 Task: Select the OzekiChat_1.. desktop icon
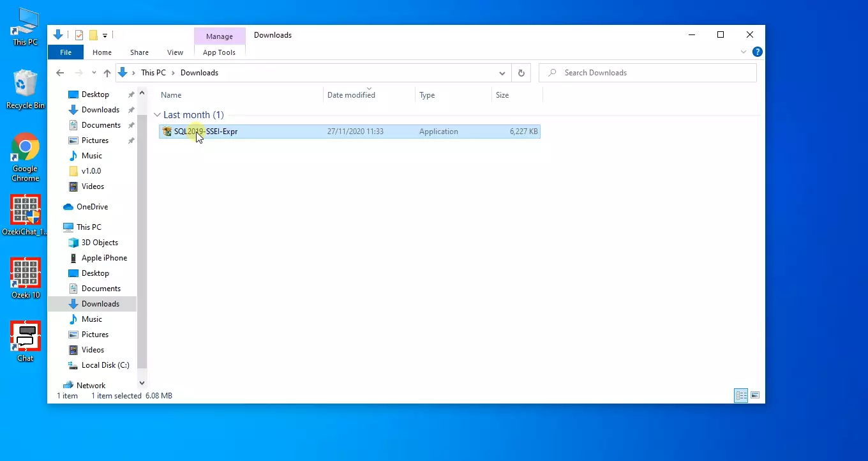coord(26,215)
